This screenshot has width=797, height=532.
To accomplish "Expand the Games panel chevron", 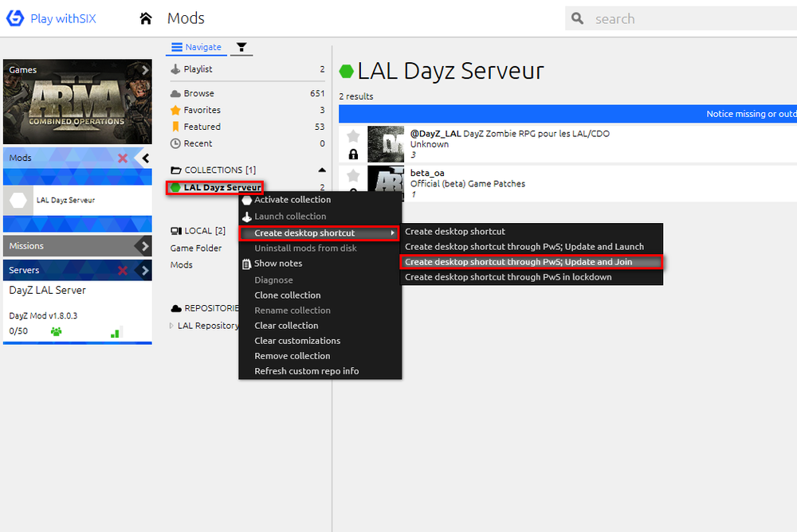I will tap(145, 70).
